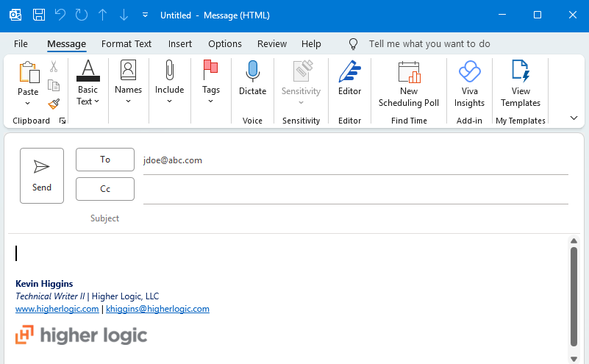Open Viva Insights add-in
This screenshot has width=589, height=364.
(x=469, y=83)
